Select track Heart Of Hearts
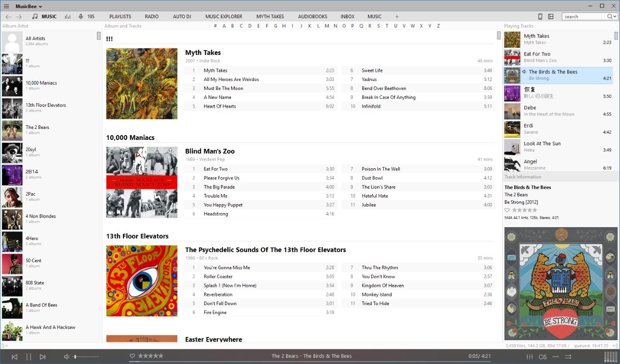This screenshot has height=364, width=620. (260, 106)
